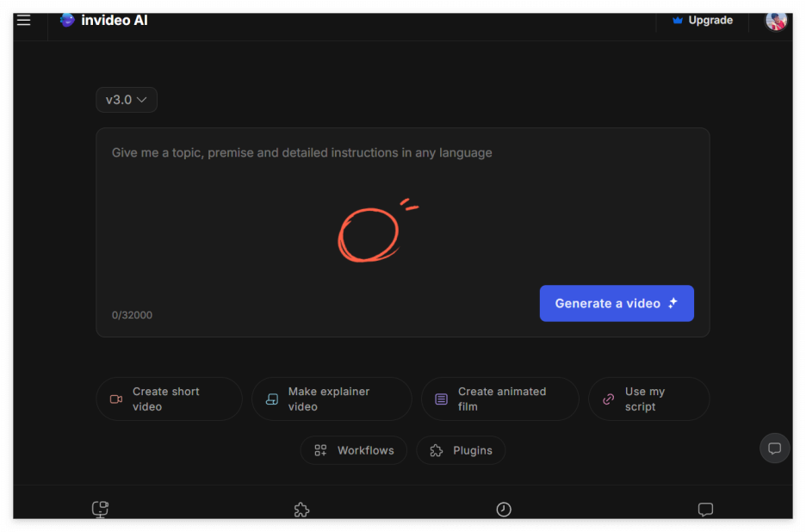Expand the v3.0 version dropdown
Screen dimensions: 806x532
click(x=127, y=100)
